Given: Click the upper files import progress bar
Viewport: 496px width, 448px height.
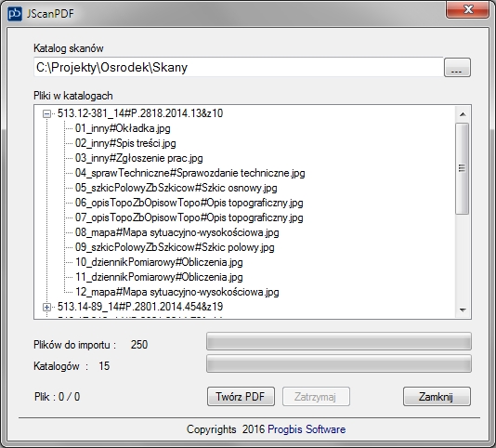Looking at the screenshot, I should pos(339,341).
